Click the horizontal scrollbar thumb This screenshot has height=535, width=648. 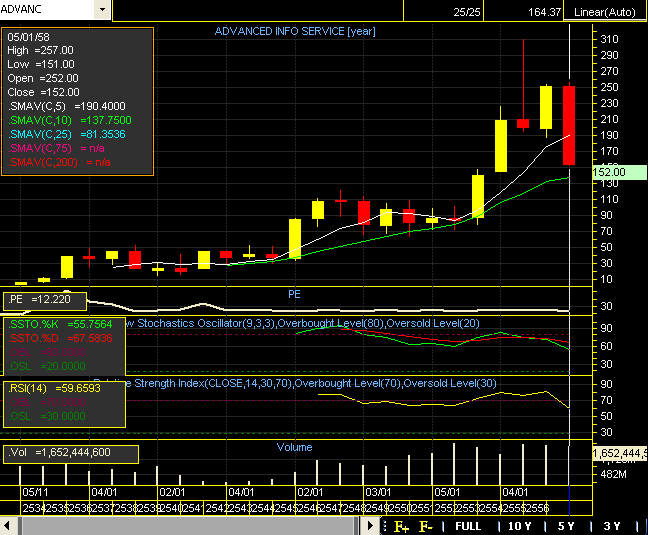pyautogui.click(x=188, y=526)
